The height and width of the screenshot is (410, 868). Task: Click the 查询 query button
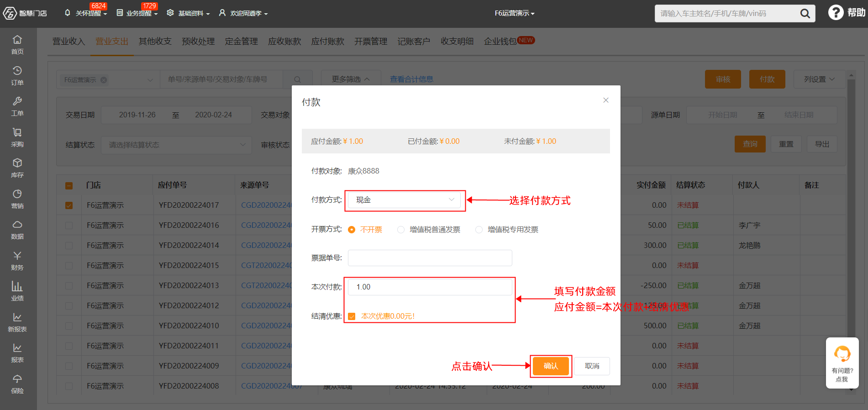[750, 144]
